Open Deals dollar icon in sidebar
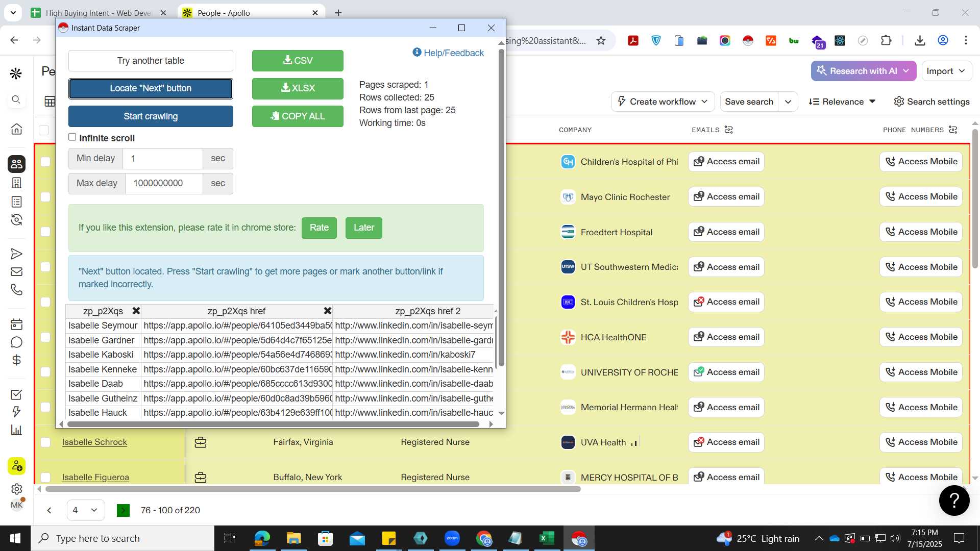This screenshot has height=551, width=980. pyautogui.click(x=16, y=360)
